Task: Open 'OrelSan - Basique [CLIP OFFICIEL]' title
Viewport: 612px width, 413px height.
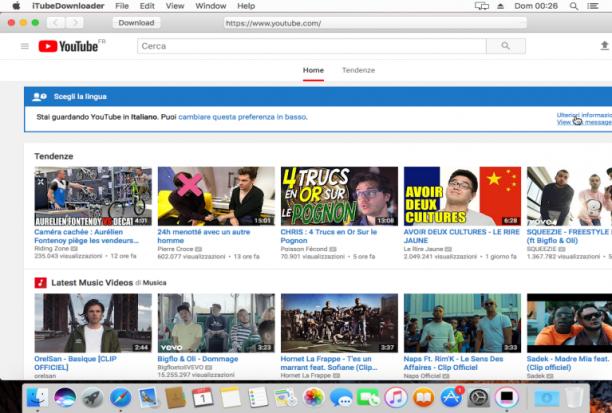Action: (x=75, y=363)
